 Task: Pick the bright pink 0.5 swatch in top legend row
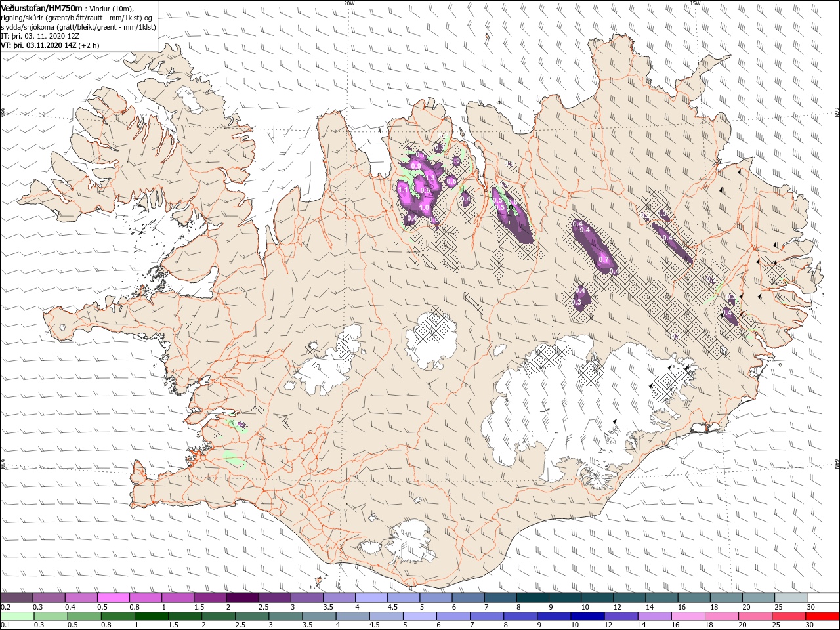point(113,597)
